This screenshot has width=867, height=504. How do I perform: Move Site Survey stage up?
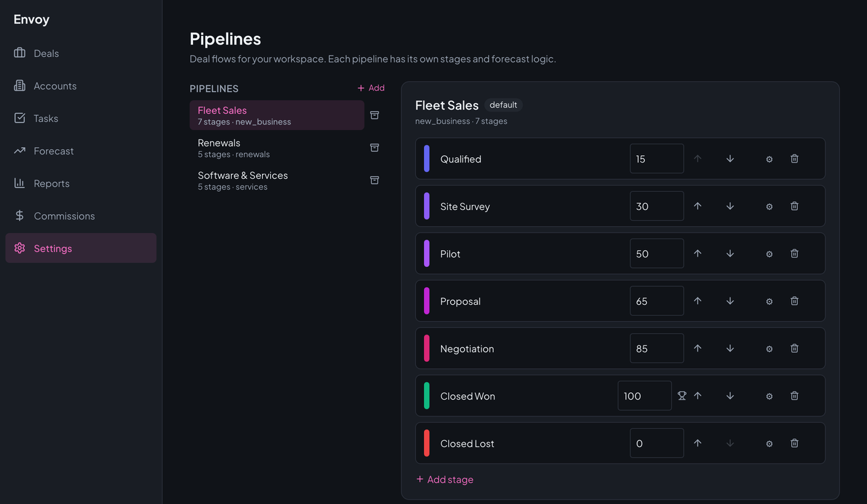coord(698,206)
